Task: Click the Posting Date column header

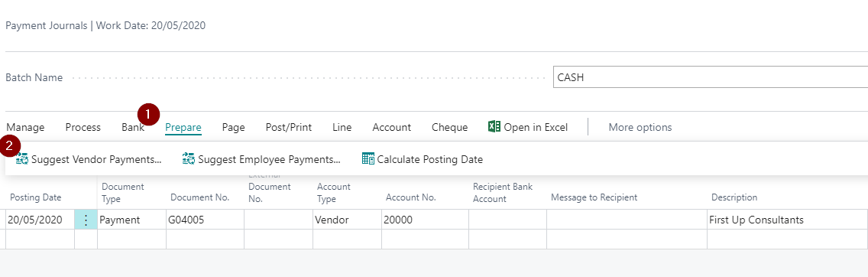Action: coord(35,197)
